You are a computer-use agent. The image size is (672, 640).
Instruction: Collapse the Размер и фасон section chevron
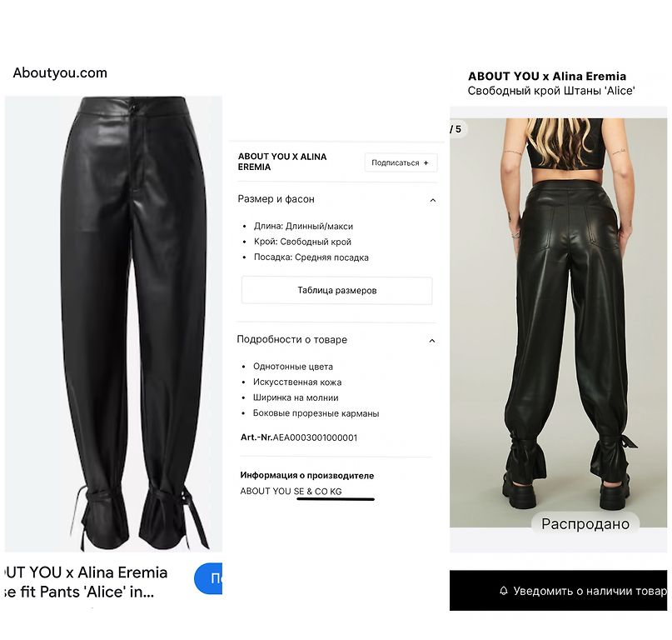(x=433, y=200)
